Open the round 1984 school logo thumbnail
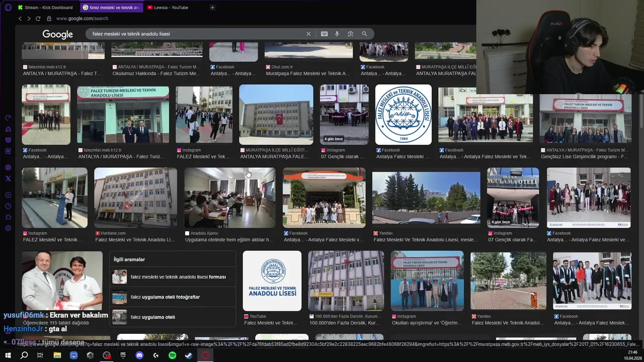Screen dimensions: 644x362 tap(404, 115)
